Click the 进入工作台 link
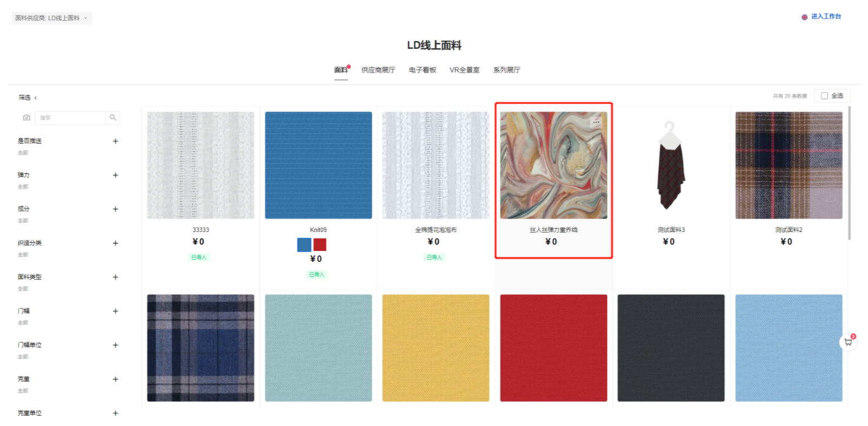Image resolution: width=868 pixels, height=426 pixels. pos(826,17)
